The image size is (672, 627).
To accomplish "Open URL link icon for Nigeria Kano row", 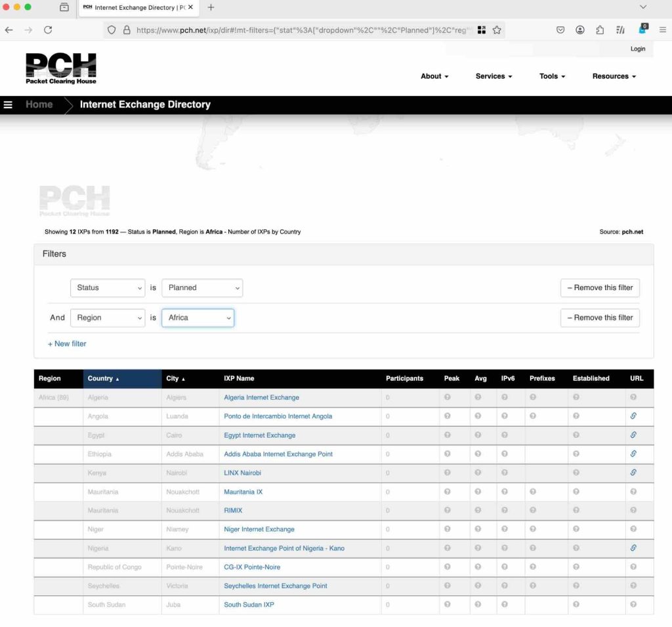I will (x=633, y=548).
